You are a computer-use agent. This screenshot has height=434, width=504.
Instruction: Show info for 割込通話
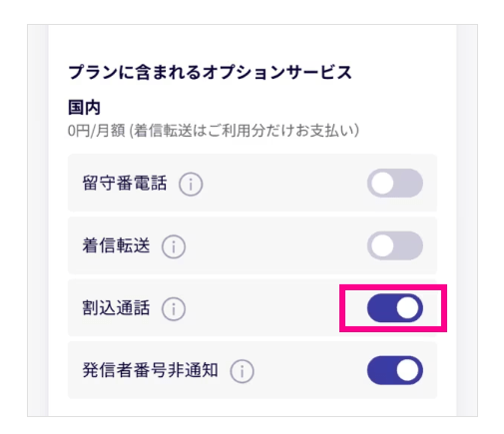pyautogui.click(x=174, y=308)
